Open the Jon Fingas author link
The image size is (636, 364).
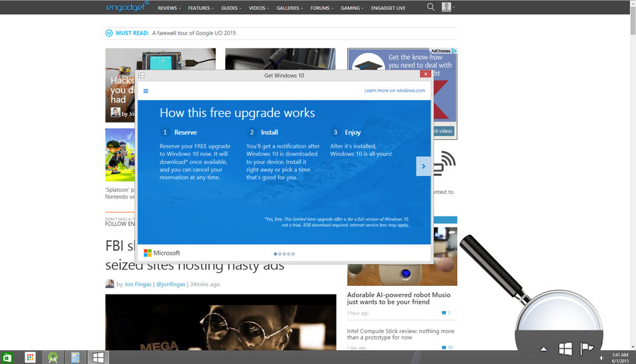click(138, 284)
